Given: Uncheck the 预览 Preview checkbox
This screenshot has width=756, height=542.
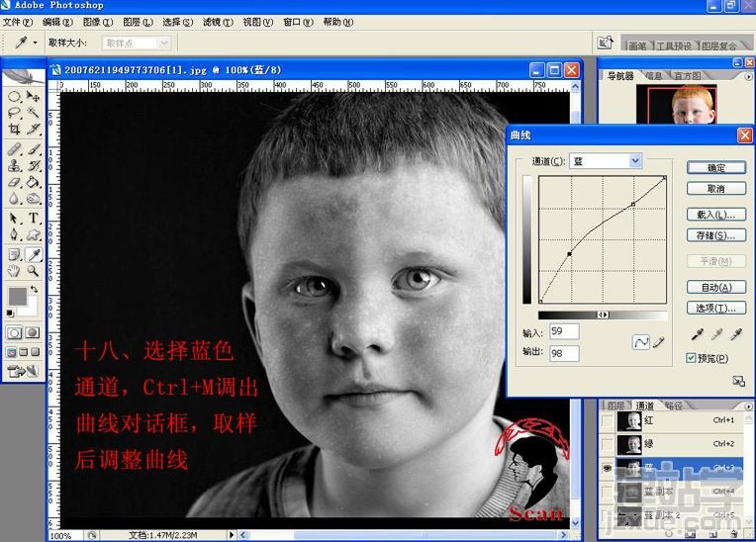Looking at the screenshot, I should (x=691, y=358).
